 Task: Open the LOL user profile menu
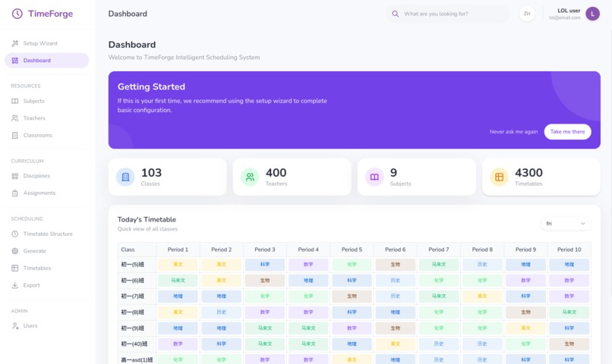click(574, 14)
